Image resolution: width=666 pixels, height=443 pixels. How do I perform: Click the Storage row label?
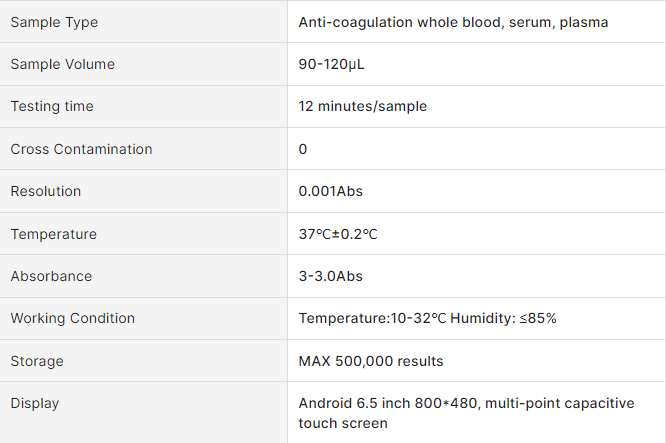tap(37, 361)
